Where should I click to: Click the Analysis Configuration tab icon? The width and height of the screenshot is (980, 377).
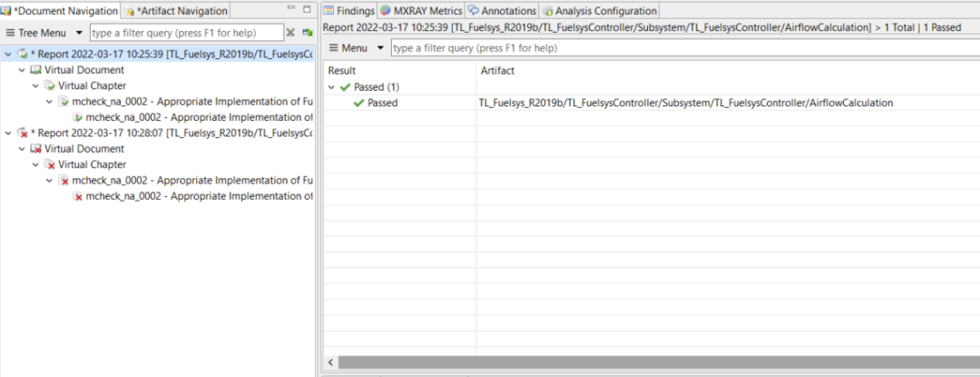tap(548, 11)
